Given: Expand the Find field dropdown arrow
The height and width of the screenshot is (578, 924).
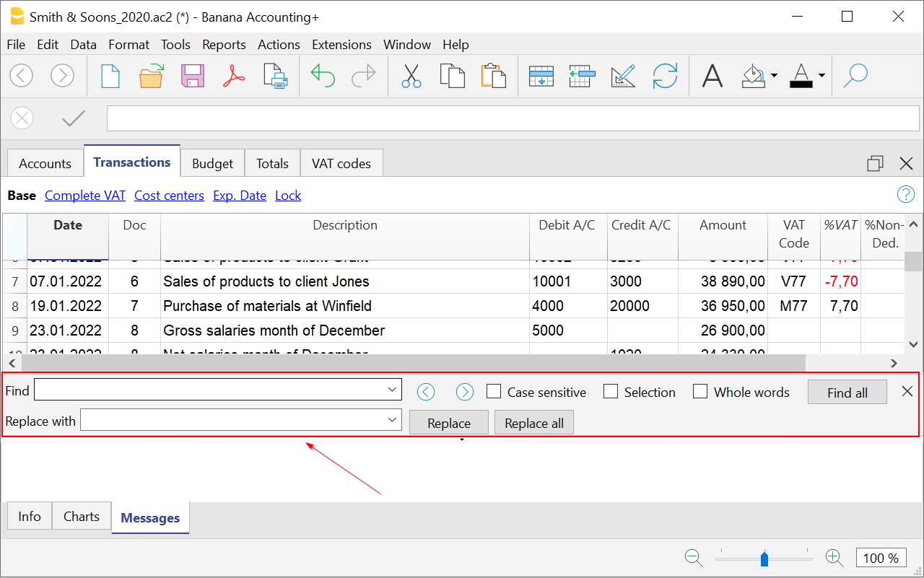Looking at the screenshot, I should (392, 390).
